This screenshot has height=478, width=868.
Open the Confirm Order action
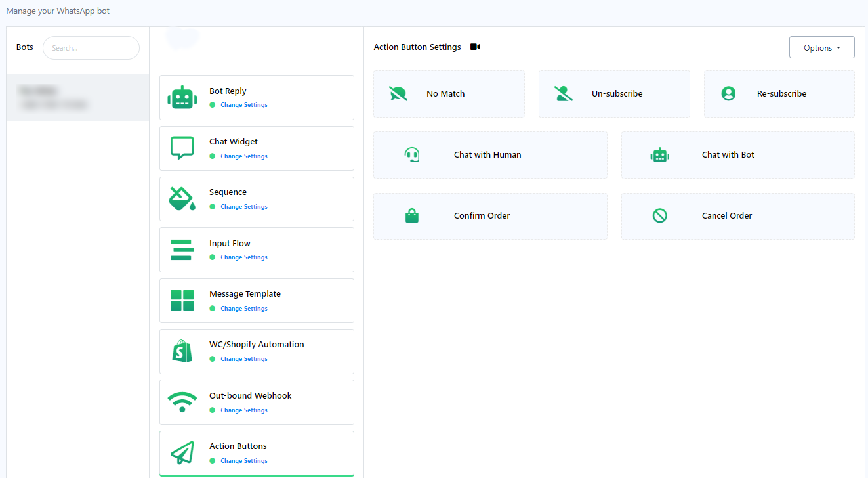[x=490, y=216]
